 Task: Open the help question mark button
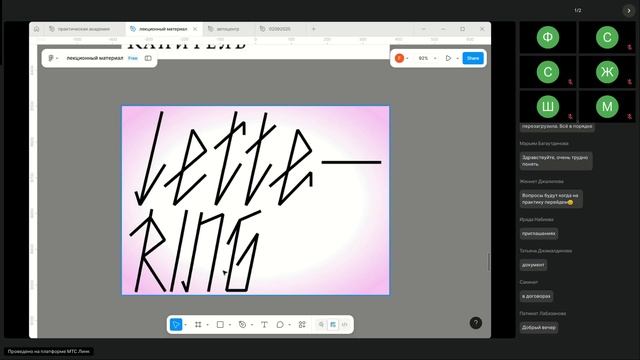[476, 323]
